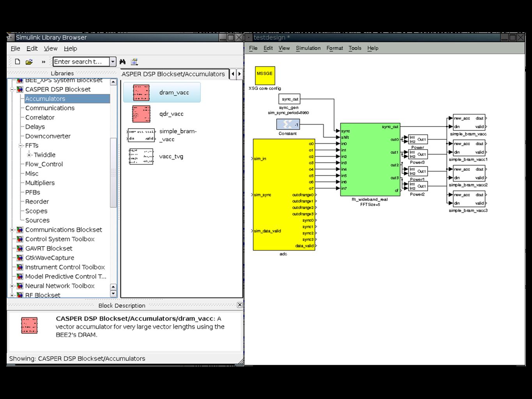Viewport: 532px width, 399px height.
Task: Select the simple_bram_vacc2 block
Action: [469, 173]
